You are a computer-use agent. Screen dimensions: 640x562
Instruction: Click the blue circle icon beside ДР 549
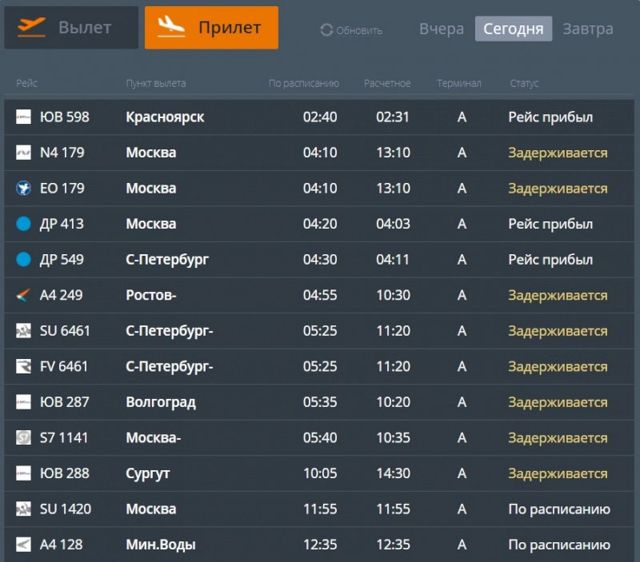[24, 260]
